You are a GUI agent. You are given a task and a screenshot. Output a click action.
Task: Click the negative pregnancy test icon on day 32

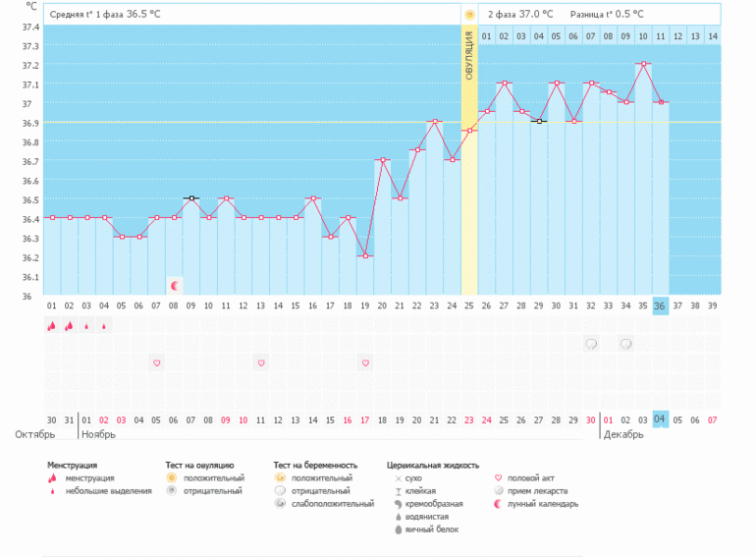point(591,344)
